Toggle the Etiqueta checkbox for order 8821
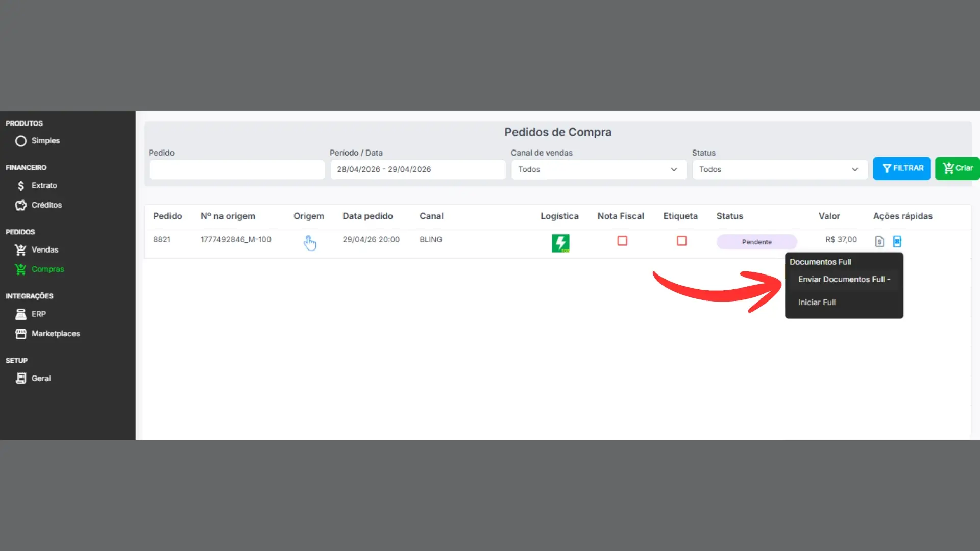 pos(682,241)
